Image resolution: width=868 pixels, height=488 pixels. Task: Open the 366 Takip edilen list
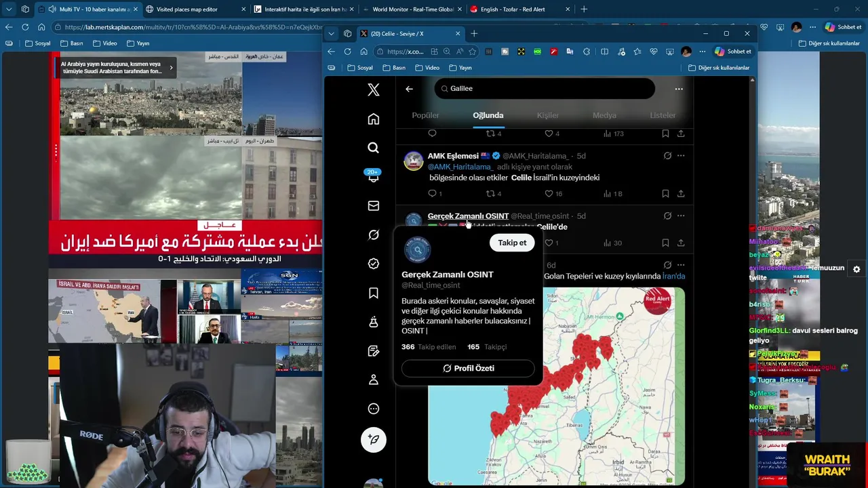tap(429, 347)
